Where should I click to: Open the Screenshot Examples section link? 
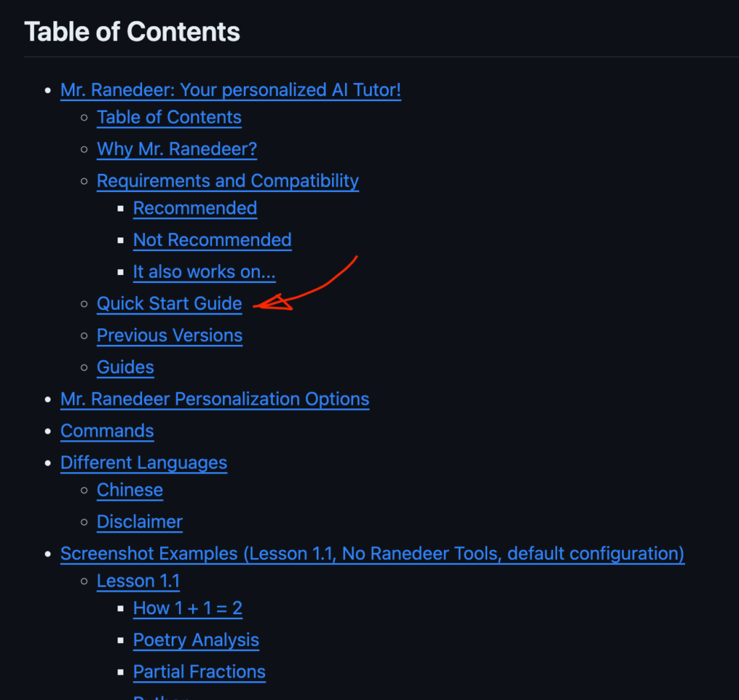372,554
